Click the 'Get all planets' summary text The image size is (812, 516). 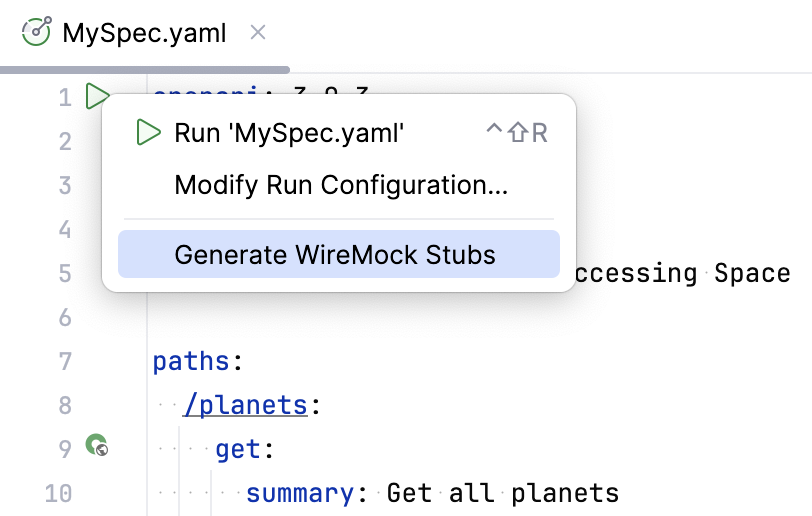coord(502,493)
